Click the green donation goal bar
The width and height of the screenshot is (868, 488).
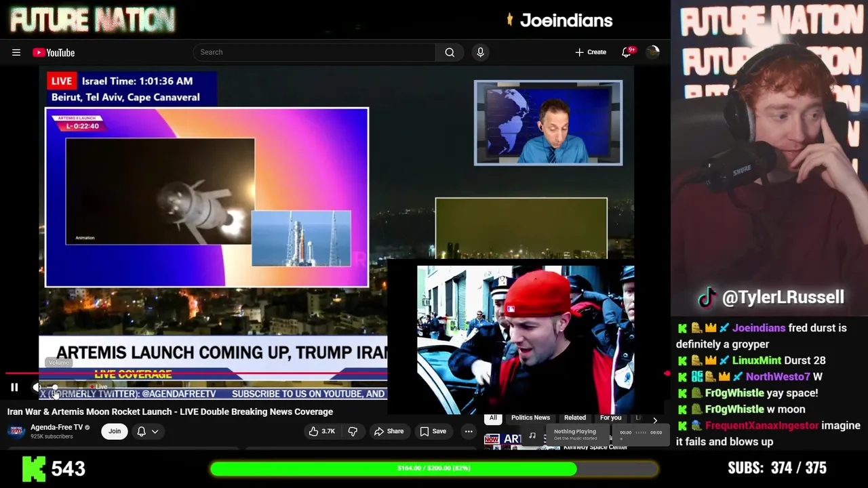coord(434,468)
